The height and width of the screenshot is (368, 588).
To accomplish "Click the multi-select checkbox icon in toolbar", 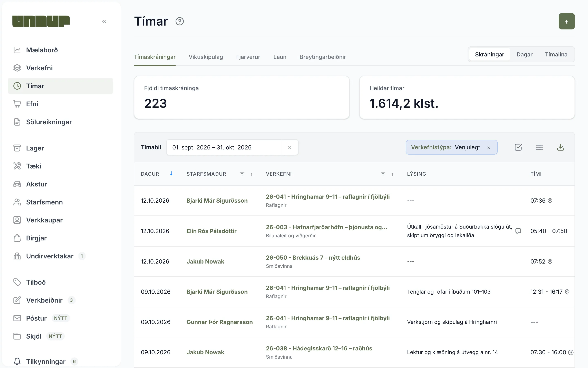I will pyautogui.click(x=518, y=147).
